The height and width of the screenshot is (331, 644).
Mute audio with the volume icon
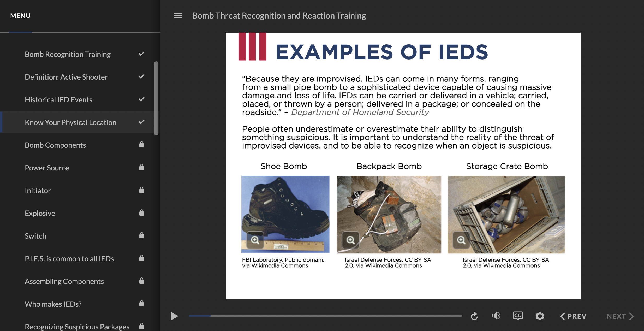pos(496,316)
